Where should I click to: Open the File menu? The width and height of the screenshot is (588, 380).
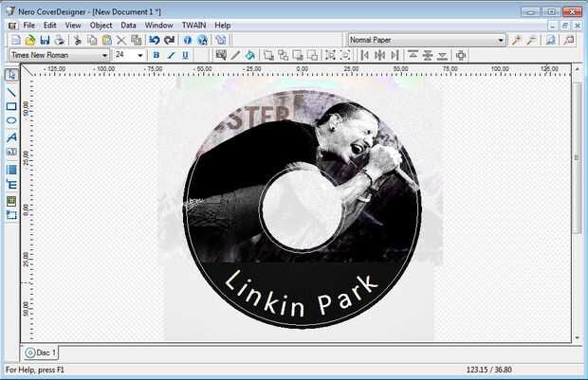tap(28, 26)
